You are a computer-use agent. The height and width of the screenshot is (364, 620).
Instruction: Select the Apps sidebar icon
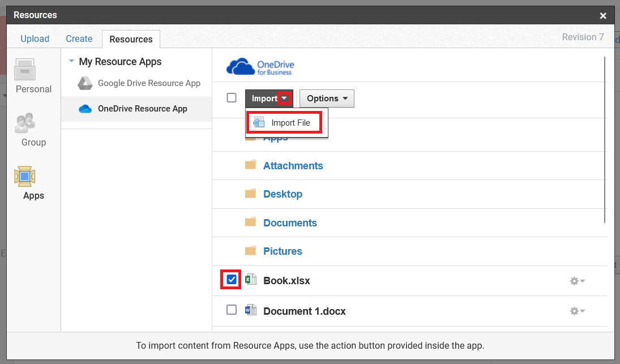(25, 176)
